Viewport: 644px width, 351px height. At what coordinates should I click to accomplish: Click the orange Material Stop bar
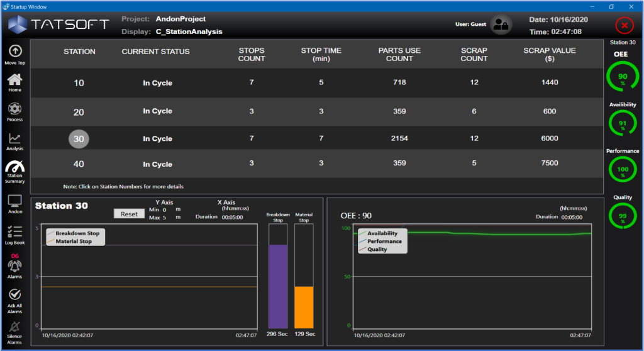point(304,306)
